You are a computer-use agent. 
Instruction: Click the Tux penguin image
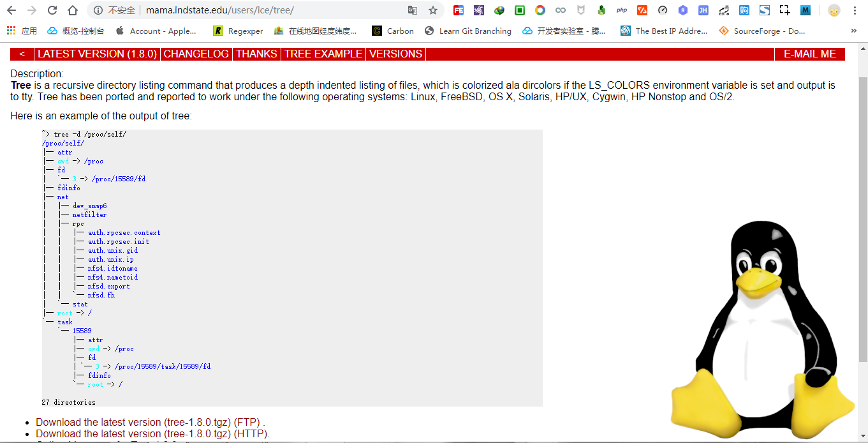763,329
